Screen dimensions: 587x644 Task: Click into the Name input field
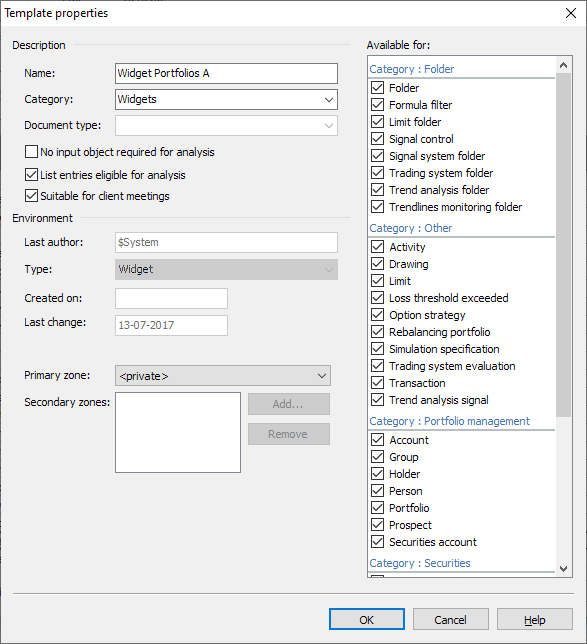coord(226,73)
